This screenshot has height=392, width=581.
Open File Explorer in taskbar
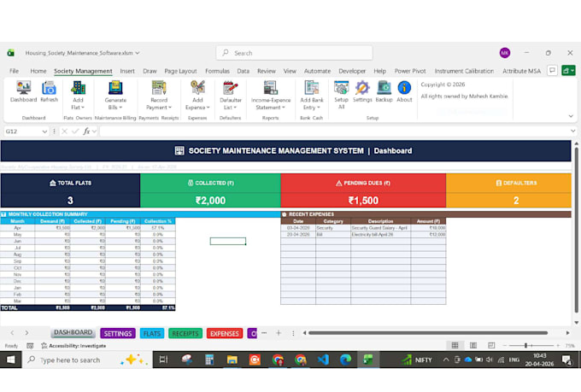232,360
